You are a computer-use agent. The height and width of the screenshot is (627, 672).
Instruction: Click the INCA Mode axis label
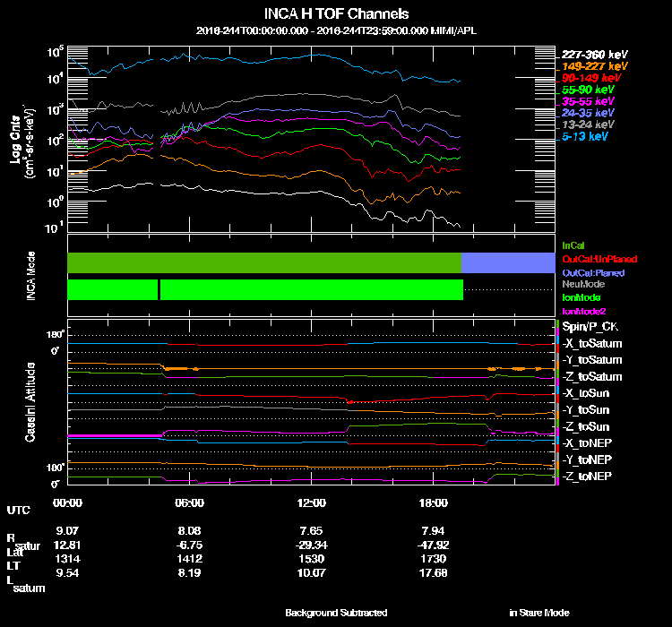[x=30, y=276]
